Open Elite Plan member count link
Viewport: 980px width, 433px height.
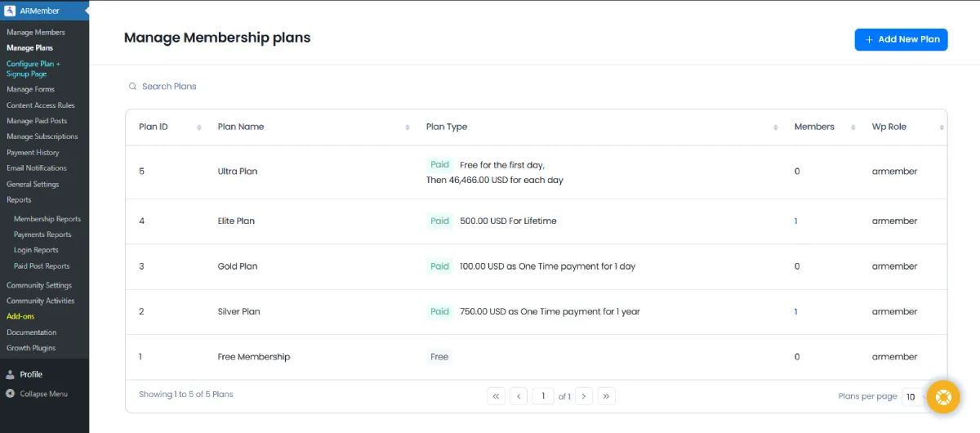[x=796, y=221]
